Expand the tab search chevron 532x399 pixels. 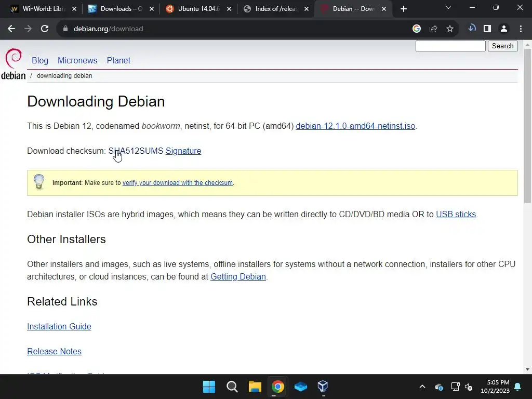(x=448, y=7)
